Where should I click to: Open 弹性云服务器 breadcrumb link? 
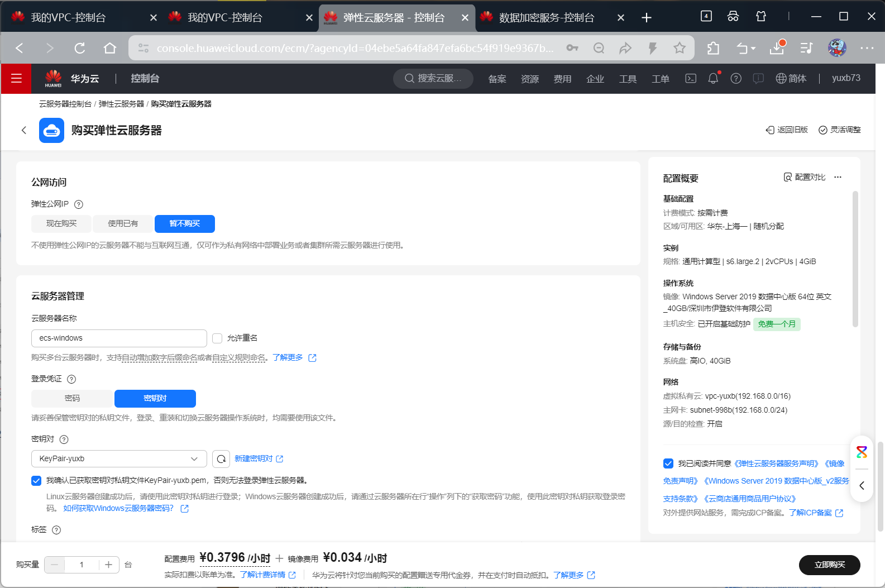pos(121,104)
